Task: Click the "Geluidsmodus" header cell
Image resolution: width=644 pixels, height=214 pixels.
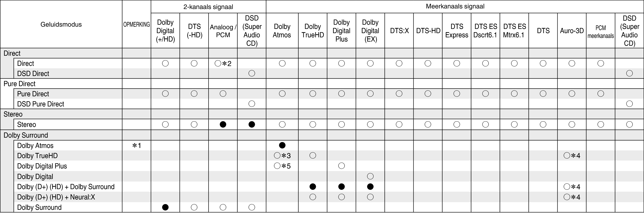Action: pyautogui.click(x=61, y=24)
